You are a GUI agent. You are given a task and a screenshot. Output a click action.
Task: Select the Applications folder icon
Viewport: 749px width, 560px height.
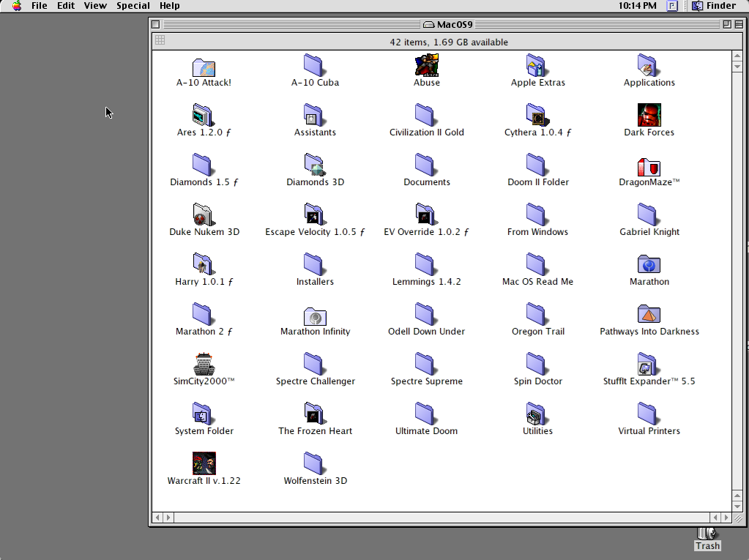648,65
